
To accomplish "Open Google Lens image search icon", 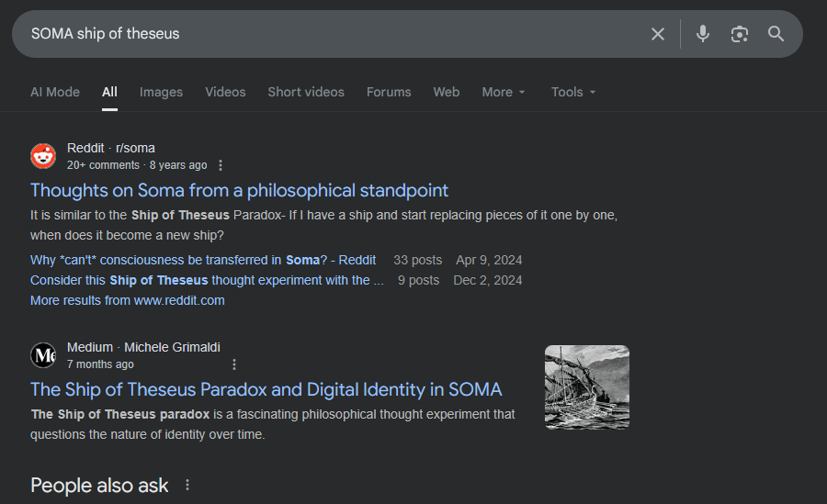I will [740, 34].
